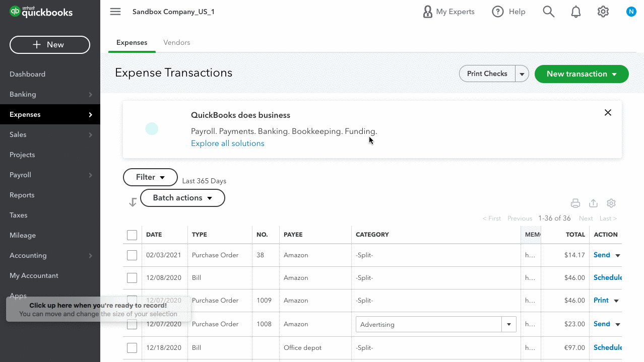644x362 pixels.
Task: Click the $14.17 total cell
Action: [x=575, y=255]
